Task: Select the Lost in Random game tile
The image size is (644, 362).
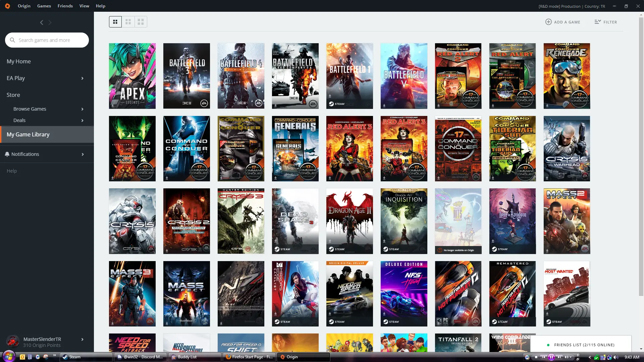Action: pyautogui.click(x=513, y=221)
